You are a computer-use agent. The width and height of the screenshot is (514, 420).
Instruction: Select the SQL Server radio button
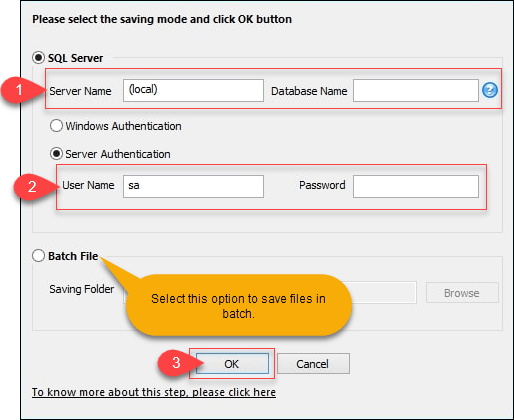click(x=38, y=58)
